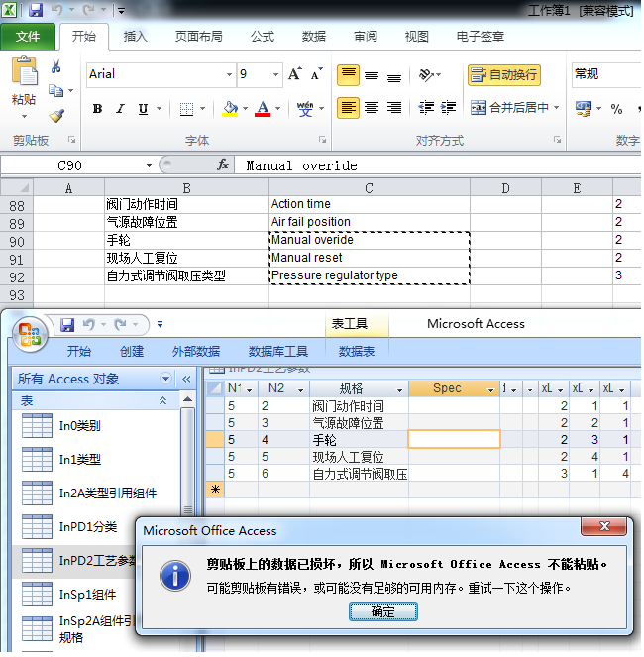Viewport: 644px width, 657px height.
Task: Click the Access undo icon
Action: [x=89, y=325]
